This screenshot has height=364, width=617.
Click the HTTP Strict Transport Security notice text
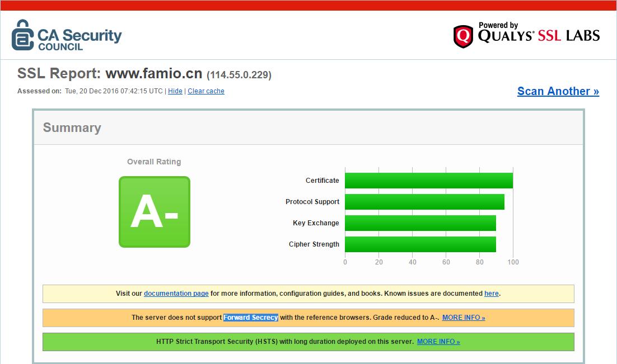click(x=285, y=342)
